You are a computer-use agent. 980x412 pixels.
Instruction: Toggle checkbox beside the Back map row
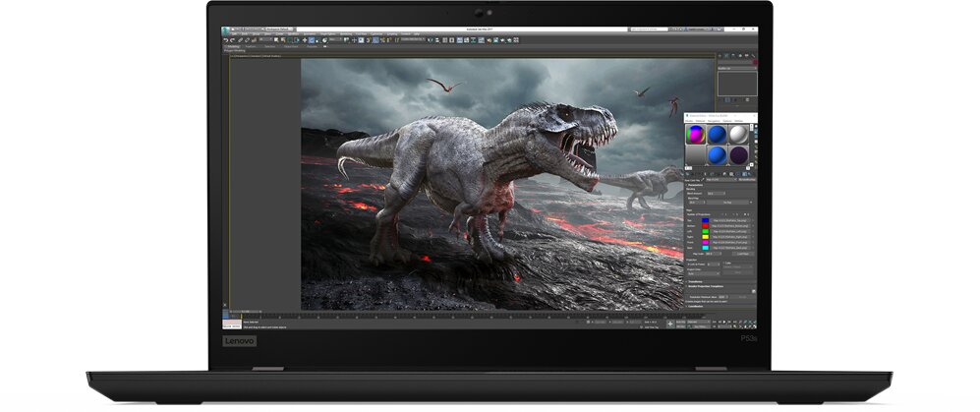pyautogui.click(x=753, y=248)
